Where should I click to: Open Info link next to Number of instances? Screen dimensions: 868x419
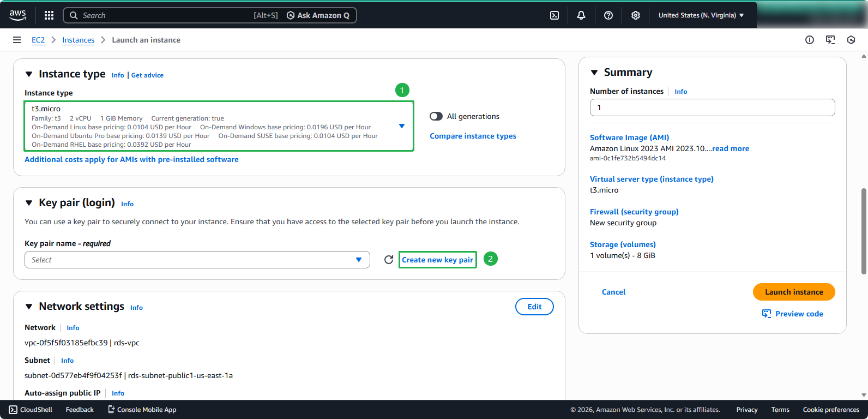point(680,92)
